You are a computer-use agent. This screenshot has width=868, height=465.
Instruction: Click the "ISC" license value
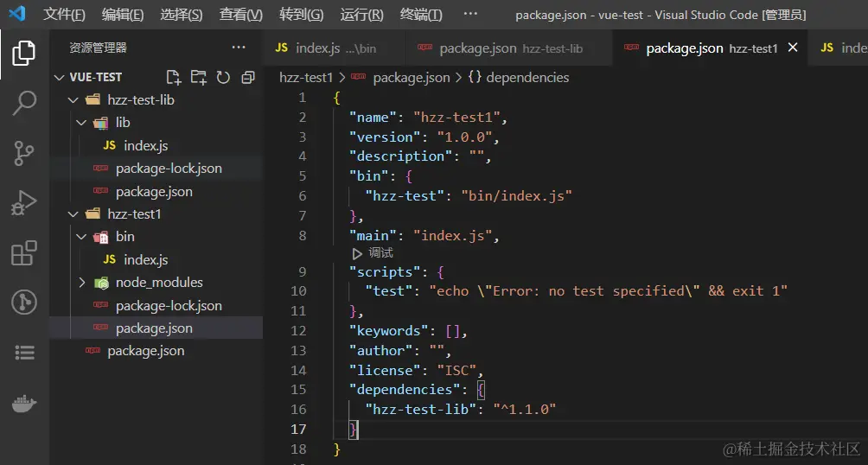point(456,370)
